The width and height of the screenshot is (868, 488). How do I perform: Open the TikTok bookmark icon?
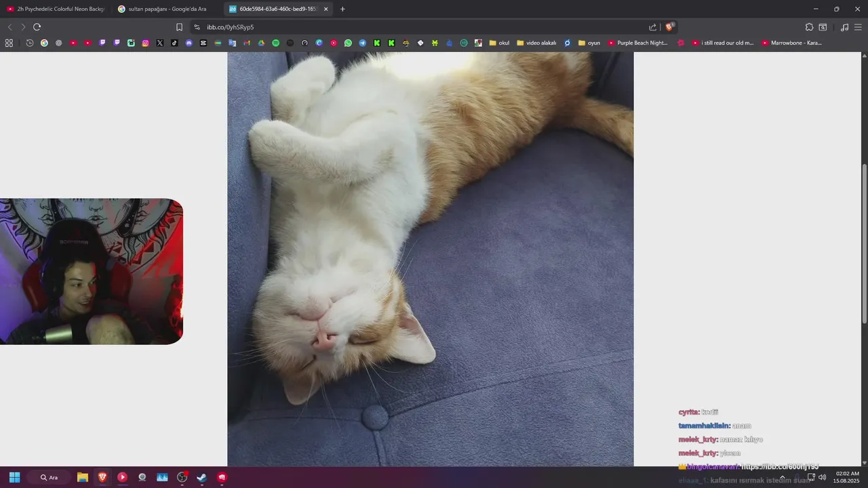174,43
